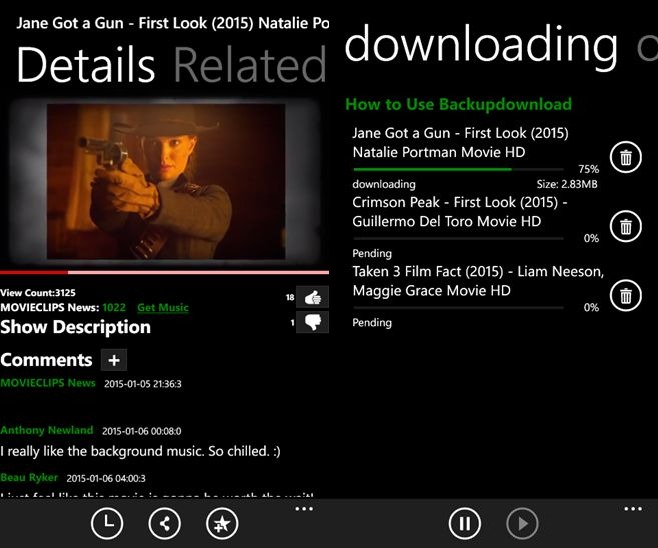Switch to the Related tab
Screen dimensions: 658x548
coord(250,65)
